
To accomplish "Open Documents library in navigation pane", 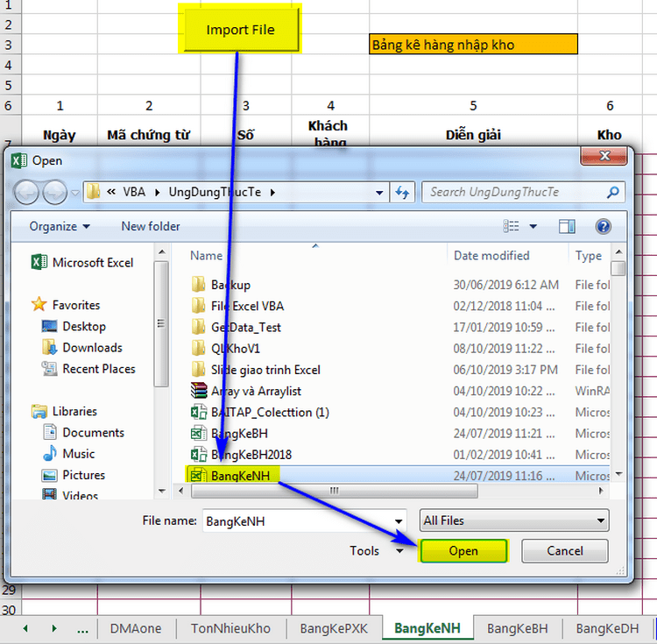I will [x=83, y=433].
